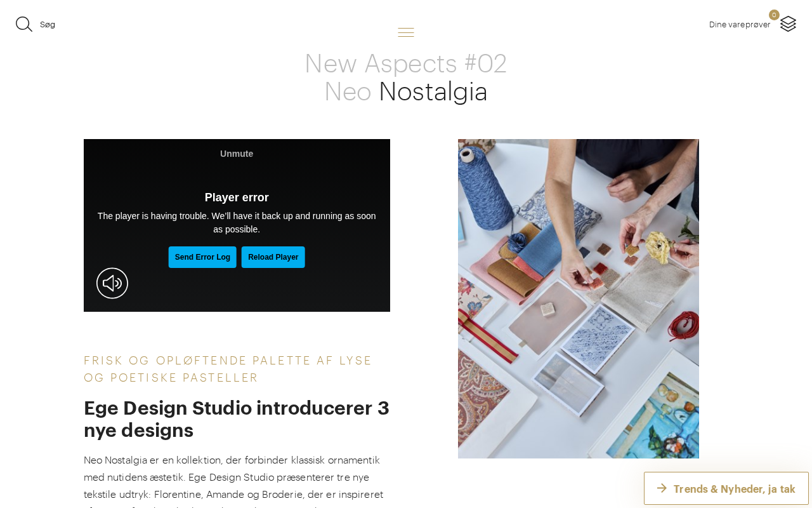Screen dimensions: 812x508
Task: Click Send Error Log button
Action: click(202, 257)
